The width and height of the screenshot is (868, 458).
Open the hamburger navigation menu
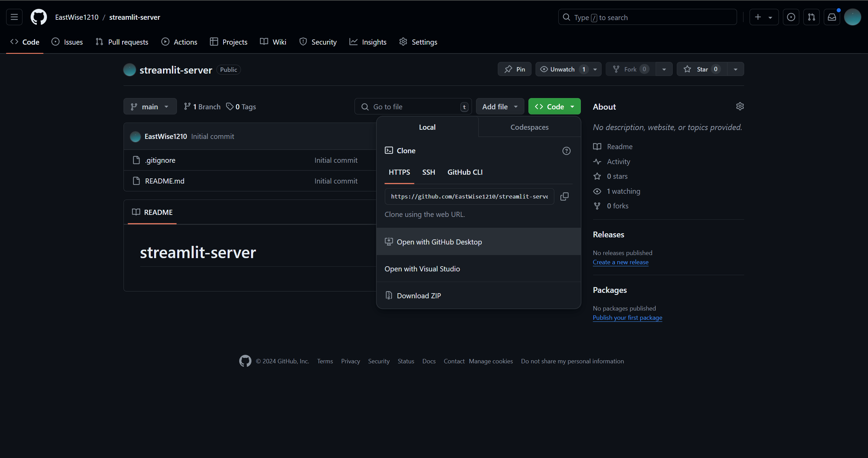coord(14,17)
